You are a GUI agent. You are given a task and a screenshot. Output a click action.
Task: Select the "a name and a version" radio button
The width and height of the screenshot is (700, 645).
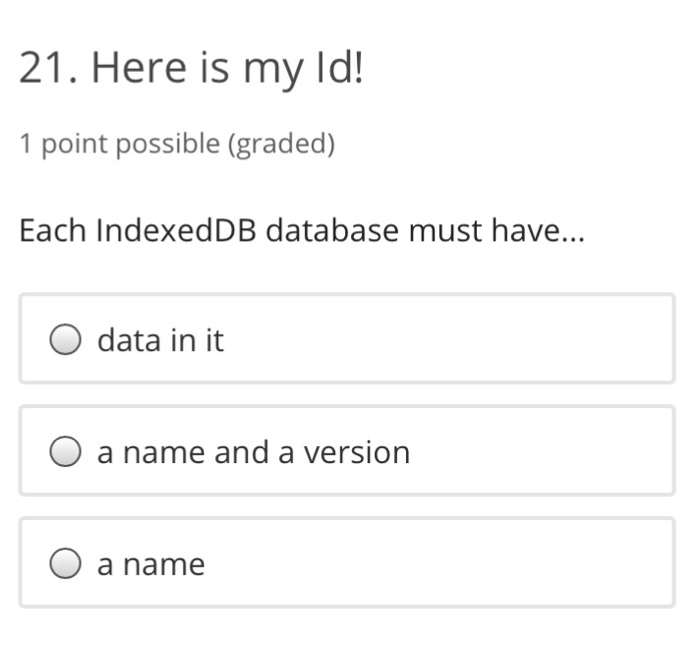pos(66,453)
